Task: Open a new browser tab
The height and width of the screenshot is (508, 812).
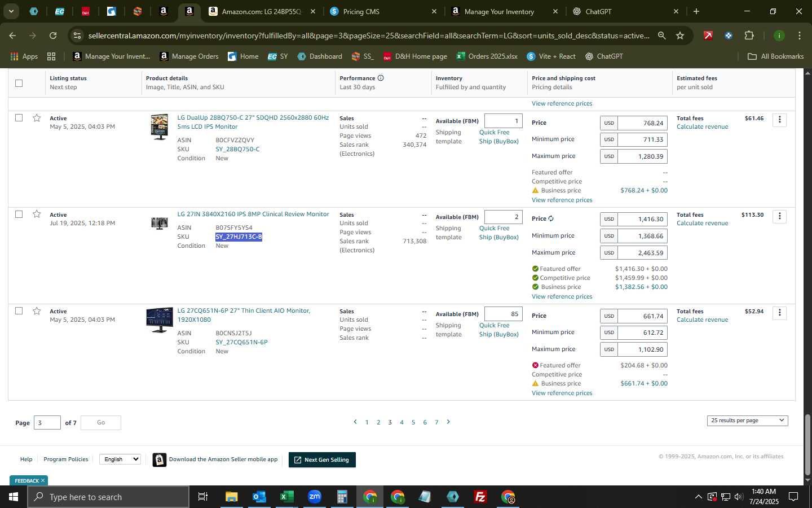Action: click(696, 11)
